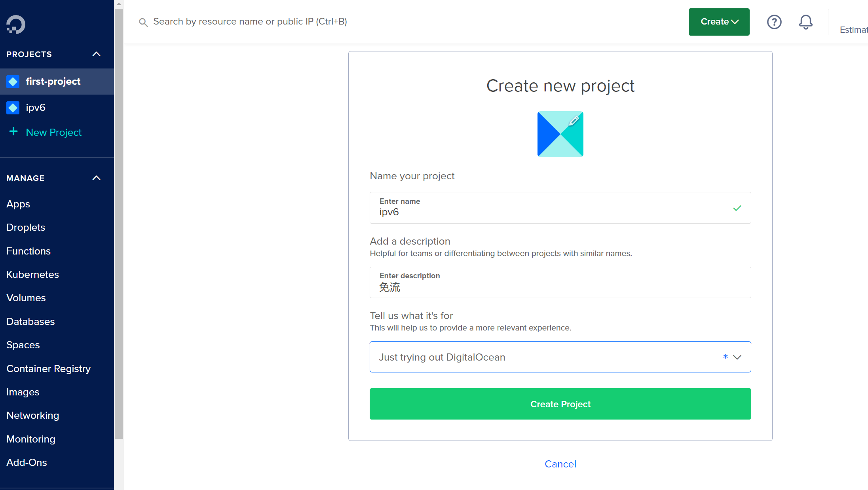Go to Kubernetes in the sidebar
Screen dimensions: 868x490
click(x=32, y=274)
